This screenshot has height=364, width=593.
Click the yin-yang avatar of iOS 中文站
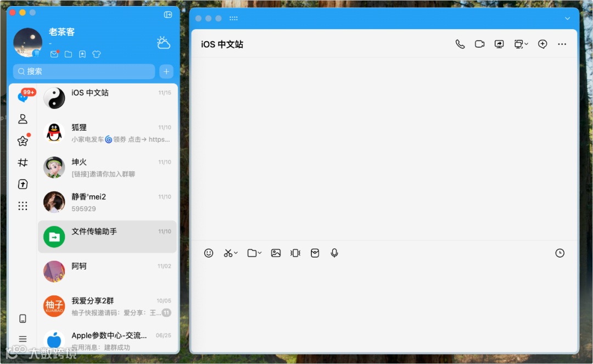coord(54,98)
